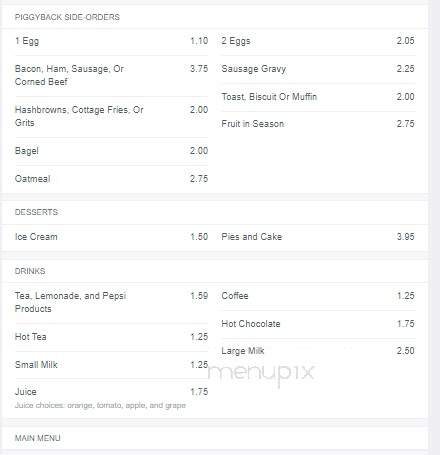The height and width of the screenshot is (455, 440).
Task: Click the Fruit in Season item
Action: pos(318,124)
